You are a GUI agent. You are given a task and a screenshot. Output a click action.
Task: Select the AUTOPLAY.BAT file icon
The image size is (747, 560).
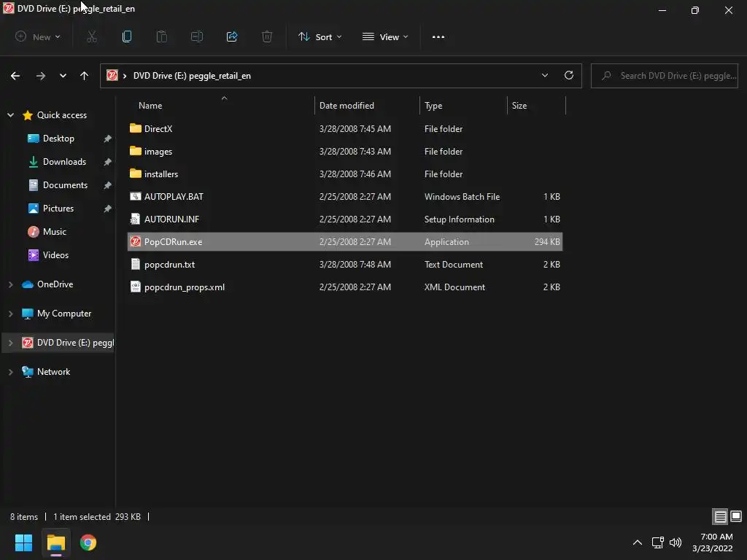pyautogui.click(x=135, y=196)
